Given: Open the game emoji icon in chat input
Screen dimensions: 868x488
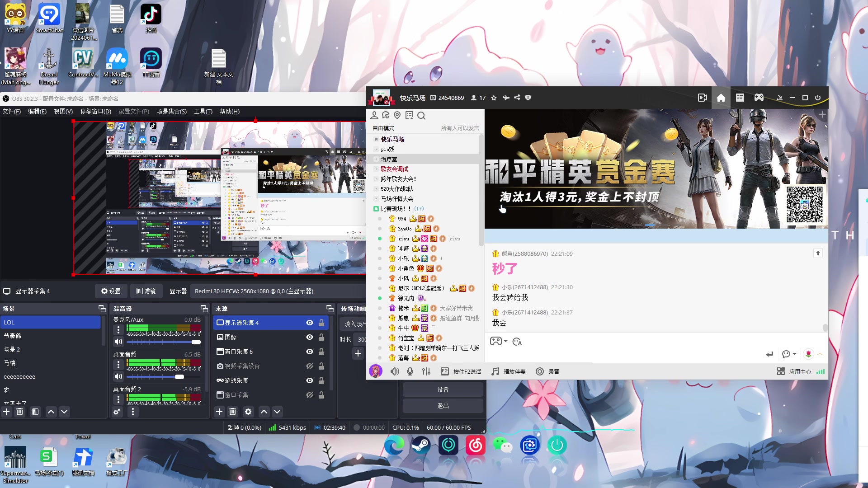Looking at the screenshot, I should pyautogui.click(x=495, y=341).
